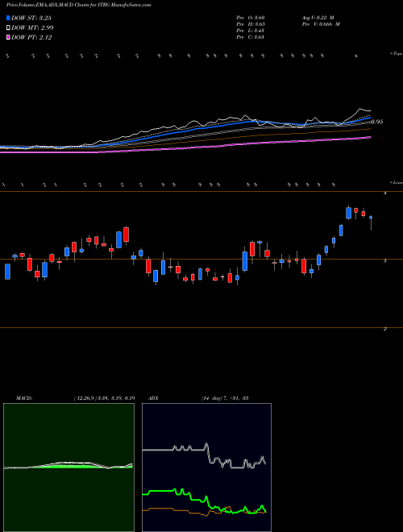Click the 'Pre O: 3.60' open value
Screen dimensions: 403x532
coord(251,18)
